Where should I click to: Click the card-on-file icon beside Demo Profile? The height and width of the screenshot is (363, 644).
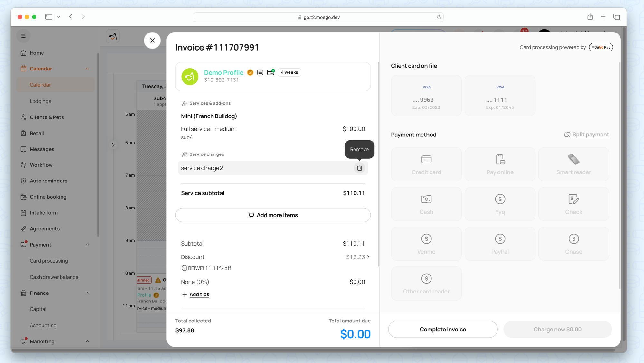tap(271, 72)
